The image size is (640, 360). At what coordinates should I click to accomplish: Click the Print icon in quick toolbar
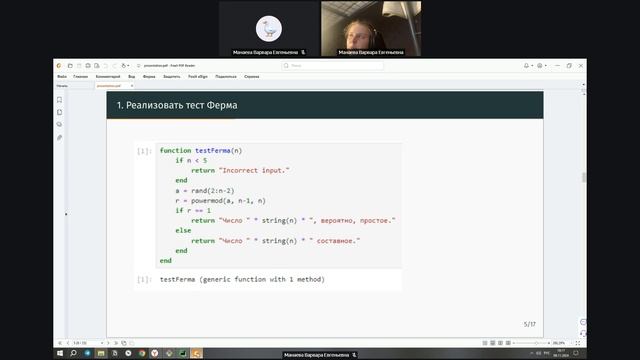point(88,66)
